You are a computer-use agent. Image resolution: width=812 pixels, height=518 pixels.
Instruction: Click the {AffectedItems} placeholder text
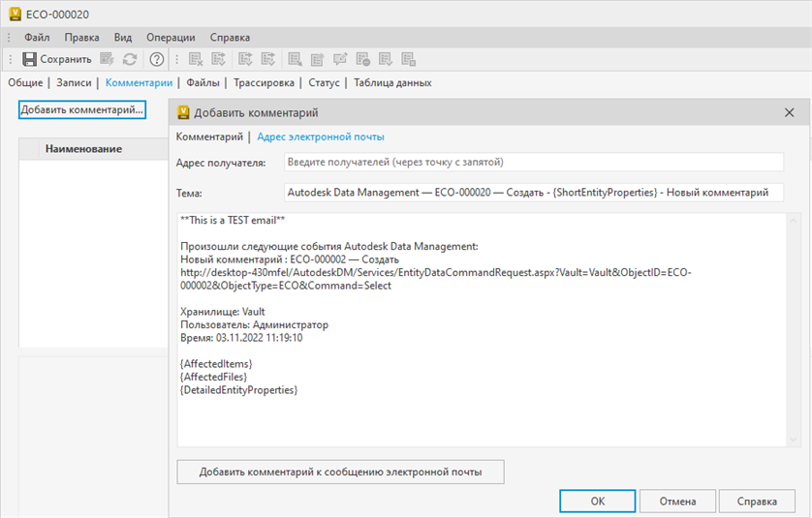point(216,364)
